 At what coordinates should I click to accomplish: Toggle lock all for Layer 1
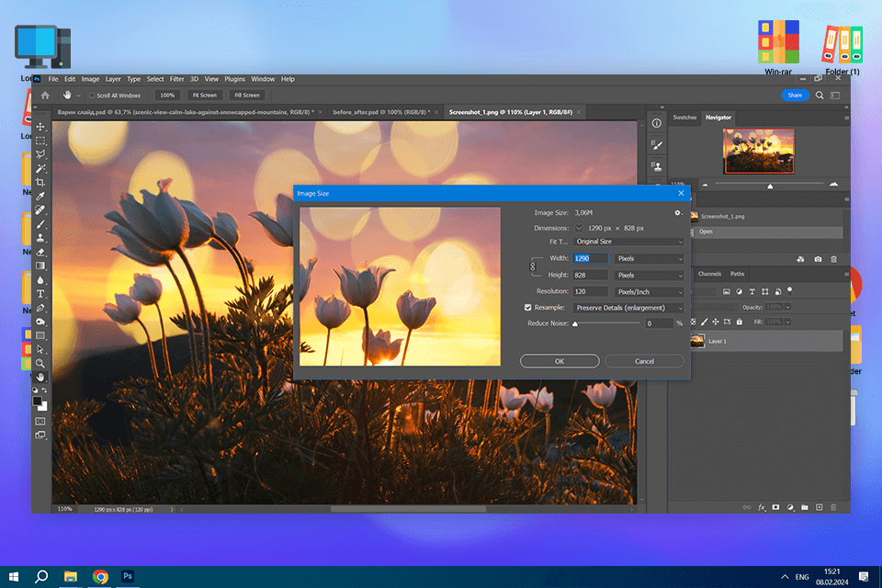[x=739, y=322]
